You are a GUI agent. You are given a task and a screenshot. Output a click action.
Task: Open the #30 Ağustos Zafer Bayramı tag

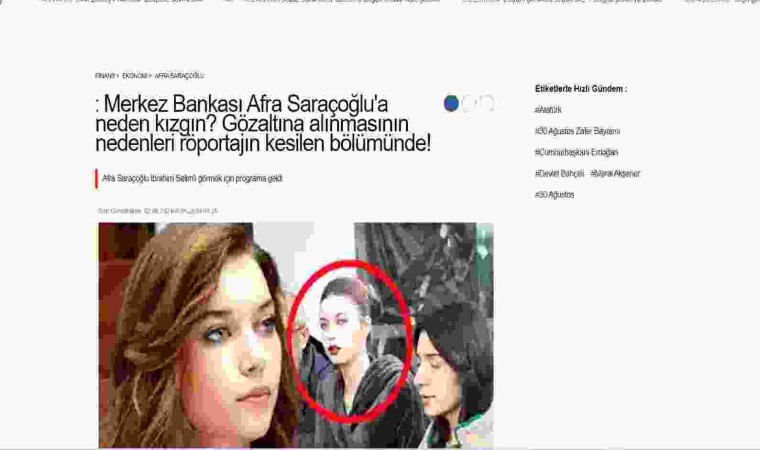(x=577, y=131)
